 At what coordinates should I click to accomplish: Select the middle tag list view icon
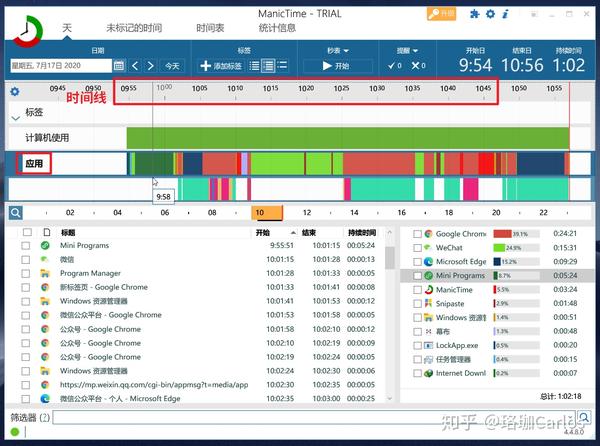pyautogui.click(x=268, y=66)
